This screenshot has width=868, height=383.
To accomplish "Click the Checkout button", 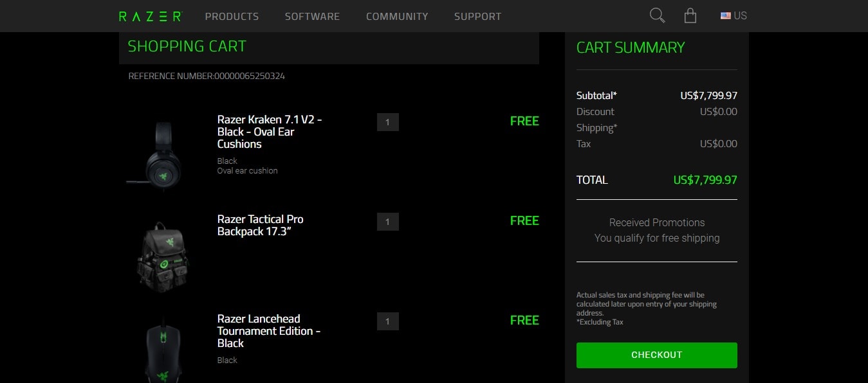I will pyautogui.click(x=657, y=355).
